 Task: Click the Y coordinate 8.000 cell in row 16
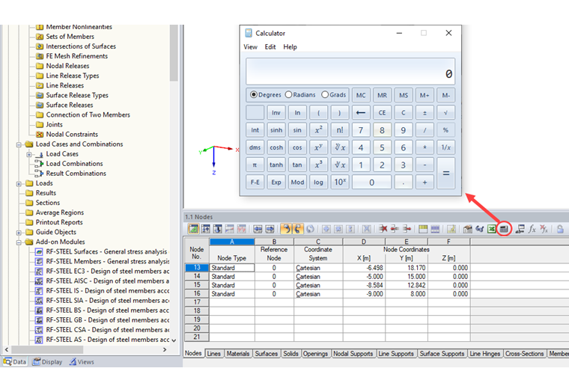point(407,294)
